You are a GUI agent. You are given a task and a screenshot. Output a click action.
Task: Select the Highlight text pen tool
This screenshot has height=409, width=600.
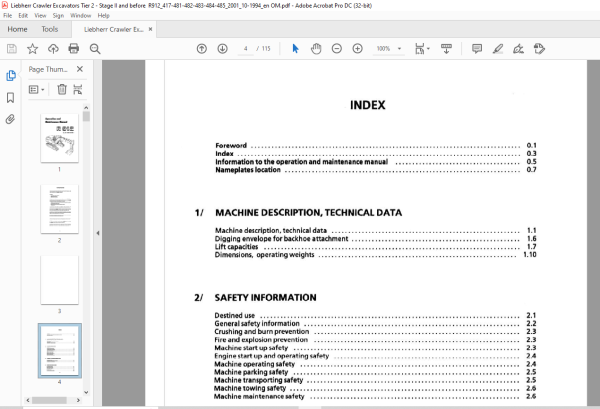click(x=498, y=49)
